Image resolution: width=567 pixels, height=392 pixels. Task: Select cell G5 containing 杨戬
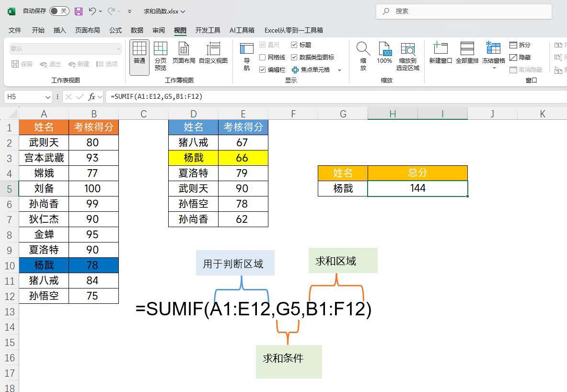point(343,188)
